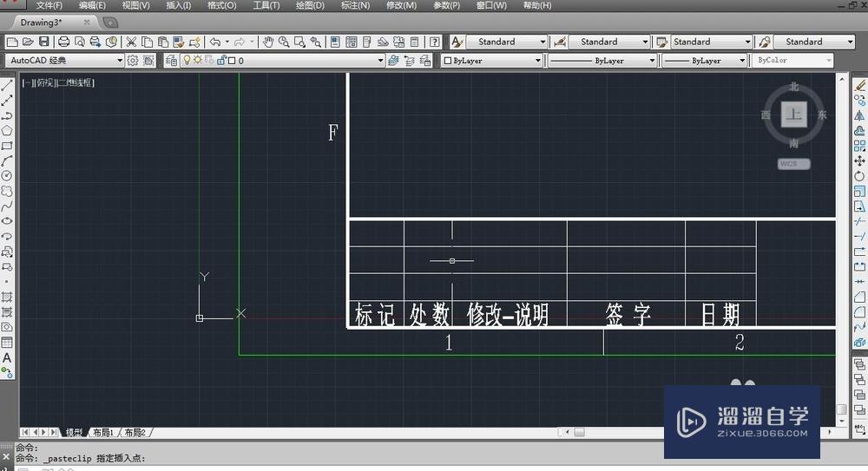Expand the layer 0 dropdown list
868x471 pixels.
click(380, 61)
